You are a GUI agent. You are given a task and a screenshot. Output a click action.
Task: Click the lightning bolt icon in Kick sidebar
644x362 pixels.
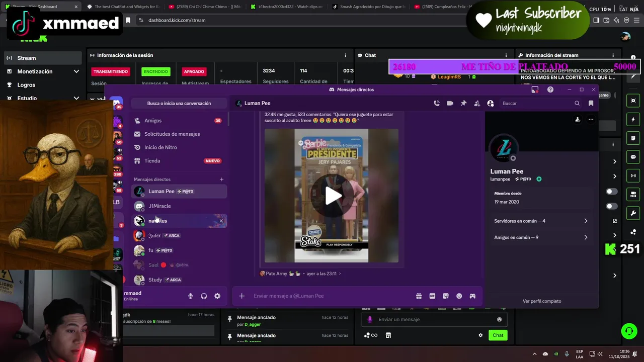tap(633, 120)
